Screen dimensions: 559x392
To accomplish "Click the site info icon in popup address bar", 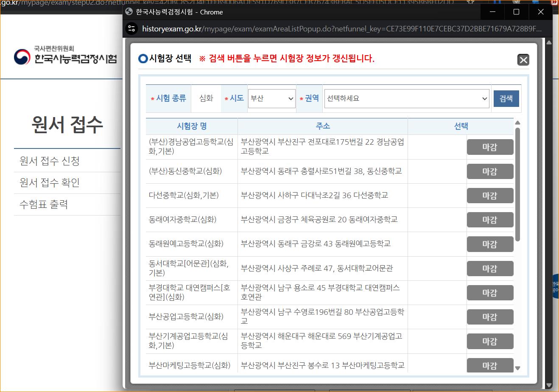I will 132,29.
